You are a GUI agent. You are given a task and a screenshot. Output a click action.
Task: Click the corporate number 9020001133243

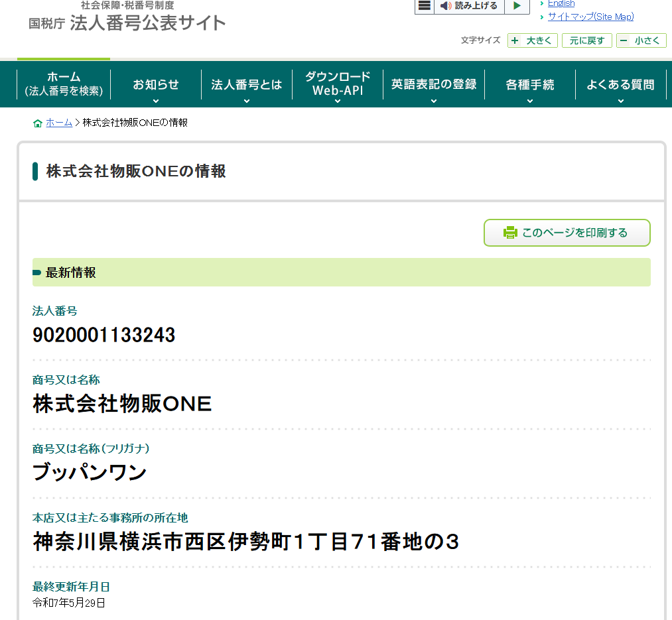(103, 336)
